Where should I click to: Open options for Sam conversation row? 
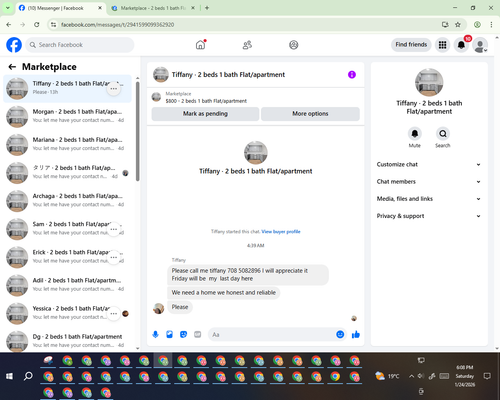(x=114, y=229)
